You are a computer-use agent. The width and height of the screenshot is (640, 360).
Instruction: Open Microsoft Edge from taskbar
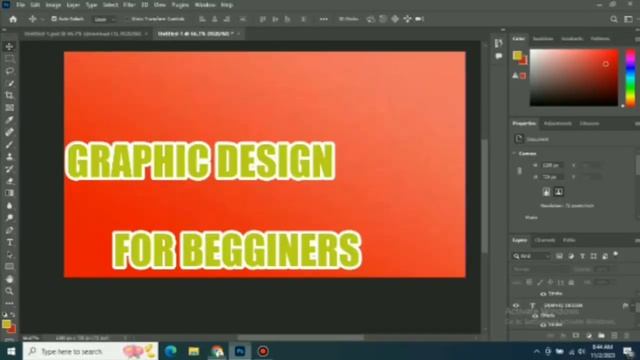click(171, 351)
